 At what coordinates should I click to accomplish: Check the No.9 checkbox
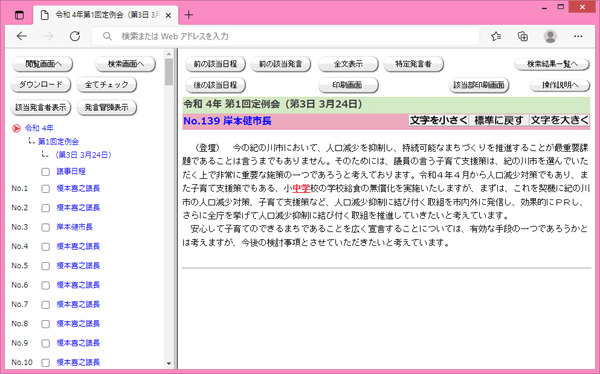pos(46,343)
